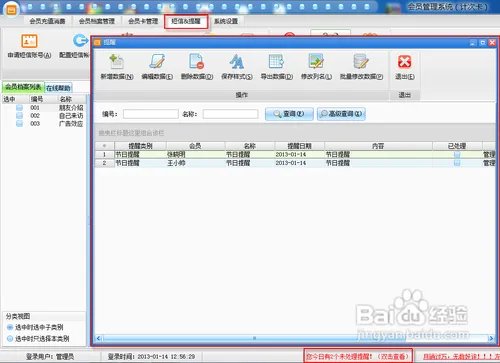
Task: Click the horizontal scrollbar thumb of the grid
Action: click(x=254, y=338)
